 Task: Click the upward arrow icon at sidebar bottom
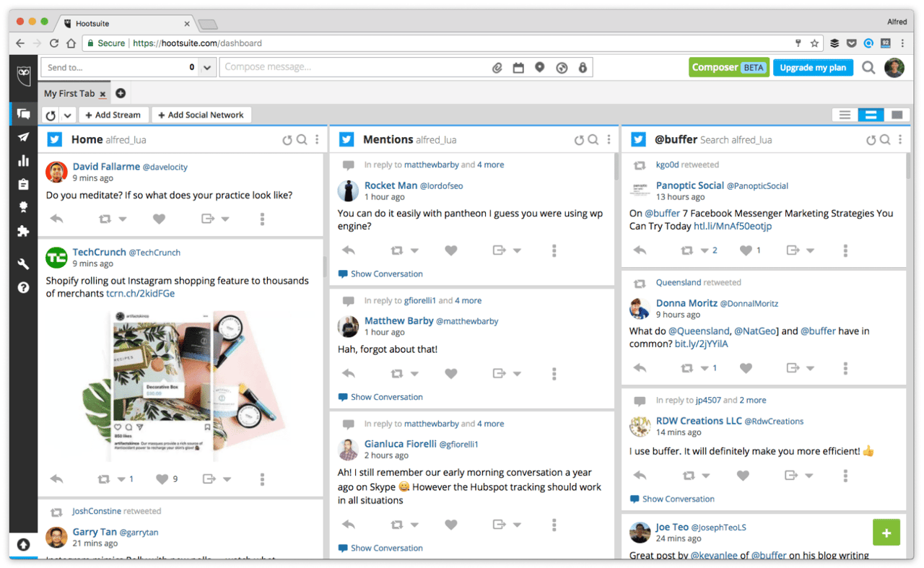pos(23,545)
